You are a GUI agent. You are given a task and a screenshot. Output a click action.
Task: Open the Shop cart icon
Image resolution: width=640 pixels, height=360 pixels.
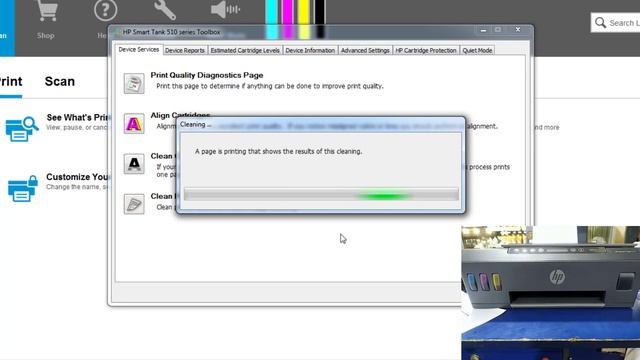pos(46,11)
